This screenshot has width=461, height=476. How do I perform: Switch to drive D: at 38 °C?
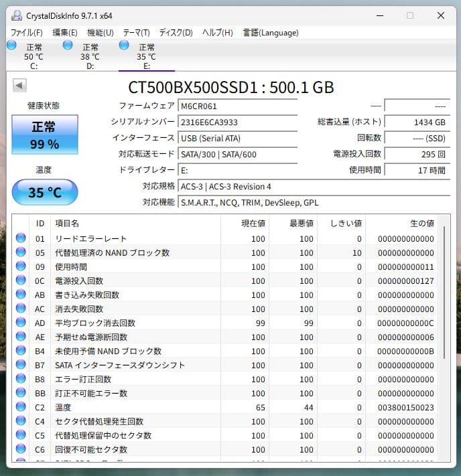tap(90, 56)
